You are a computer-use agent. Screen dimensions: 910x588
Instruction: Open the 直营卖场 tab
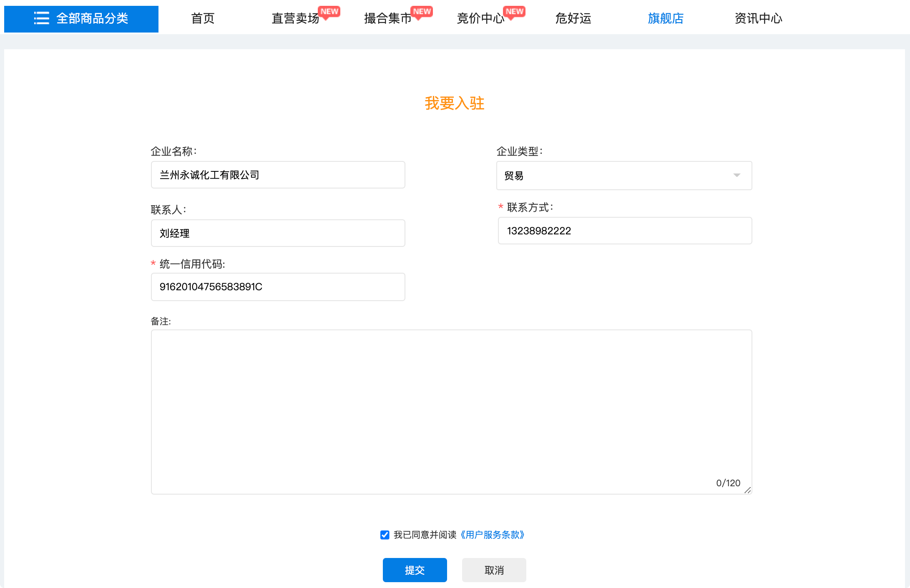pos(295,18)
